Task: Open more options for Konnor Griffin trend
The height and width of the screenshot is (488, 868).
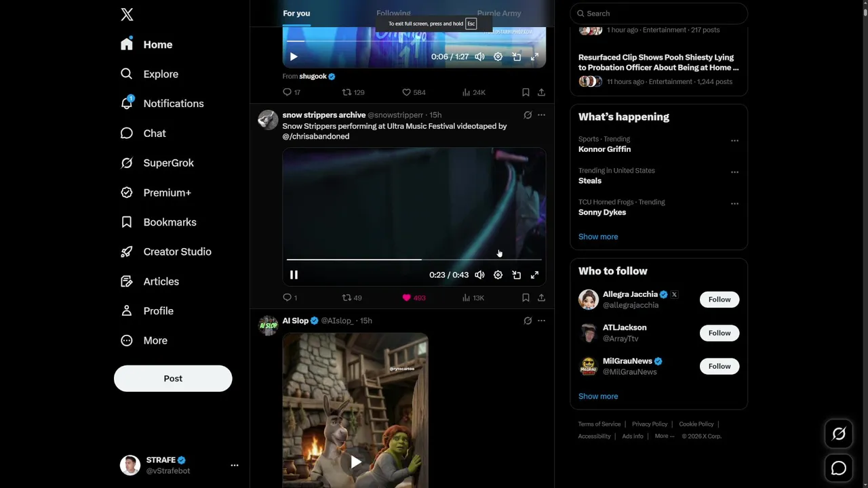Action: 734,141
